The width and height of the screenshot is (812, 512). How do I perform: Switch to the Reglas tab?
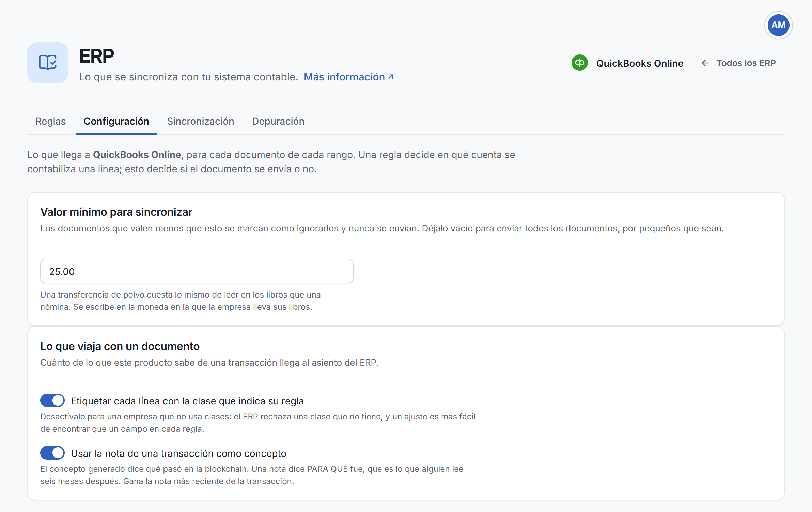pos(50,122)
